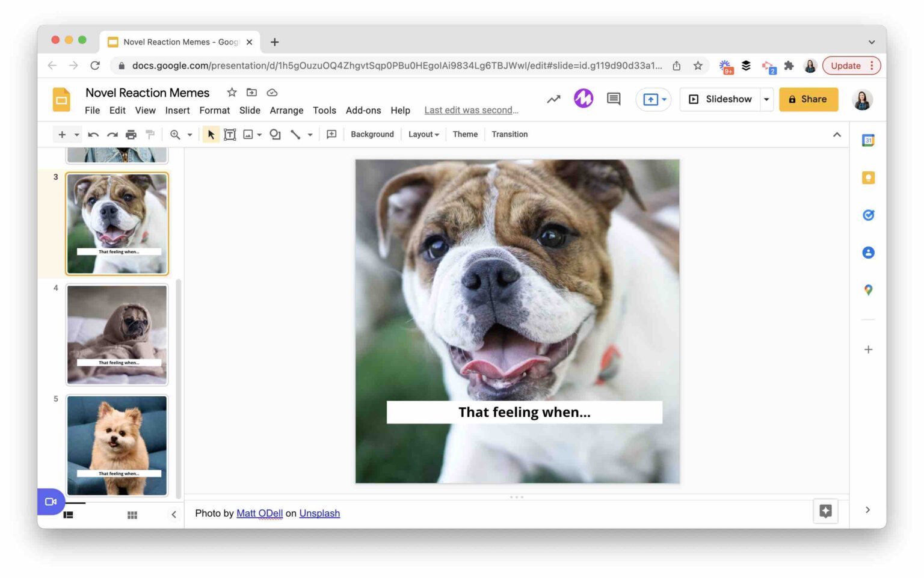Open the Slideshow options dropdown arrow
Viewport: 924px width, 578px height.
(766, 99)
